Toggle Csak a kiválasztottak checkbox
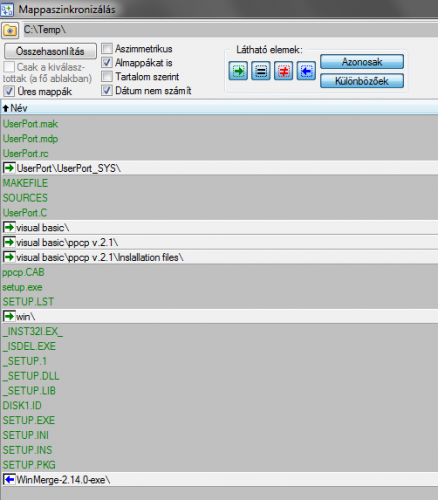 click(x=9, y=67)
